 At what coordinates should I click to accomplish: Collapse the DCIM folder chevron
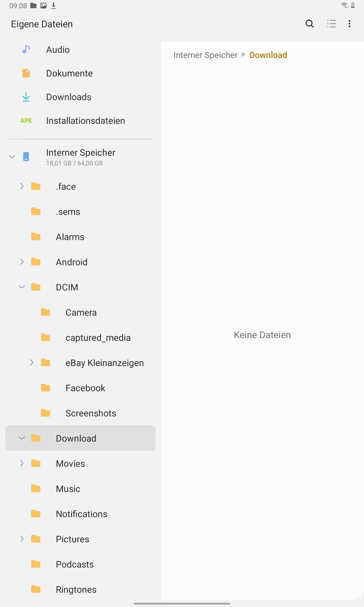(22, 287)
